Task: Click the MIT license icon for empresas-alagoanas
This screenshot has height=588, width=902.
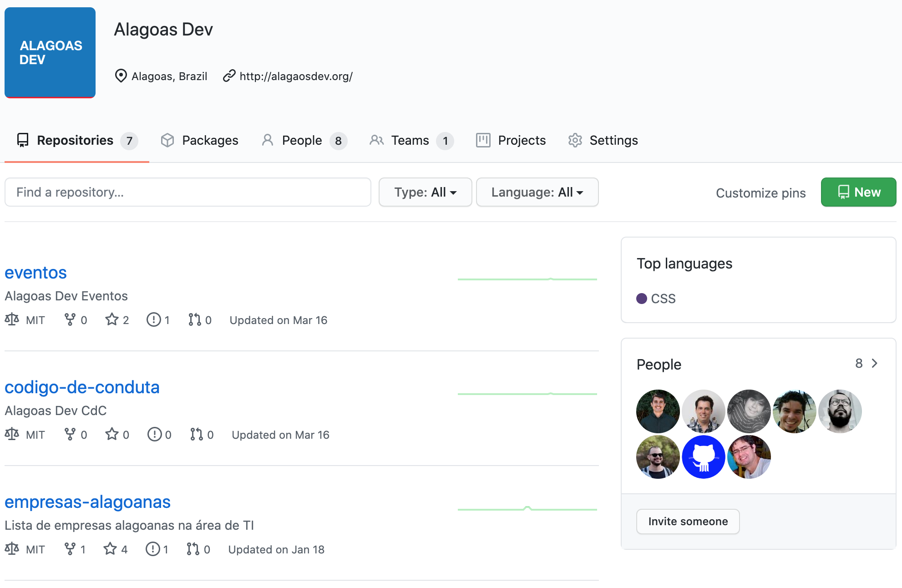Action: 12,549
